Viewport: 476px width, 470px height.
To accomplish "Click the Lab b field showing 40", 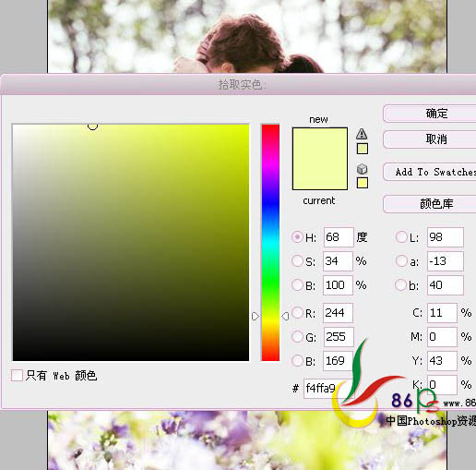I will [x=446, y=285].
